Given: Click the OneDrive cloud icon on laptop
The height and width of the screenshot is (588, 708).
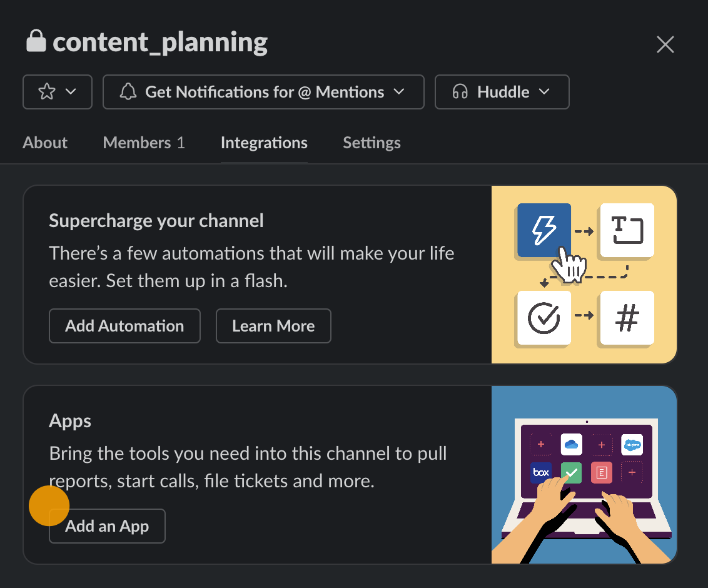Looking at the screenshot, I should (x=571, y=445).
